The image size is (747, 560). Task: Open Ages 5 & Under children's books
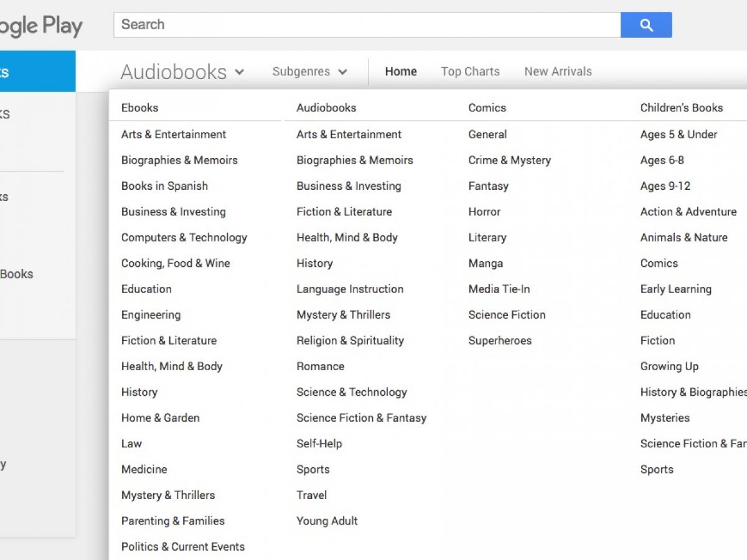point(679,134)
